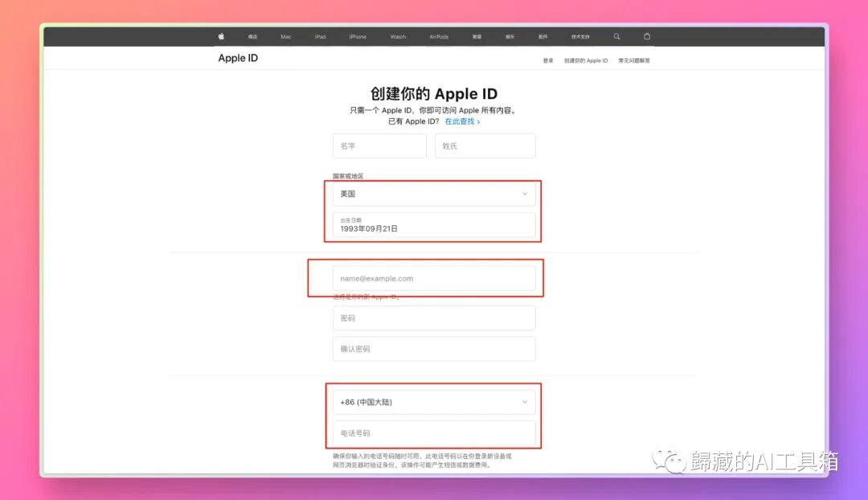Click the Apple ID title in the sub-header
This screenshot has width=868, height=500.
tap(238, 58)
